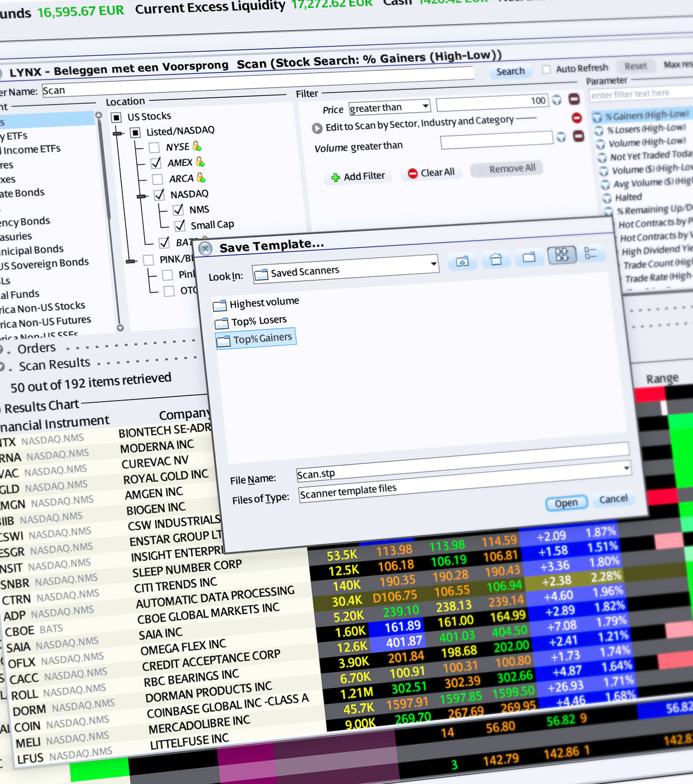Screen dimensions: 693x784
Task: Switch to icon grid view in dialog
Action: coord(562,255)
